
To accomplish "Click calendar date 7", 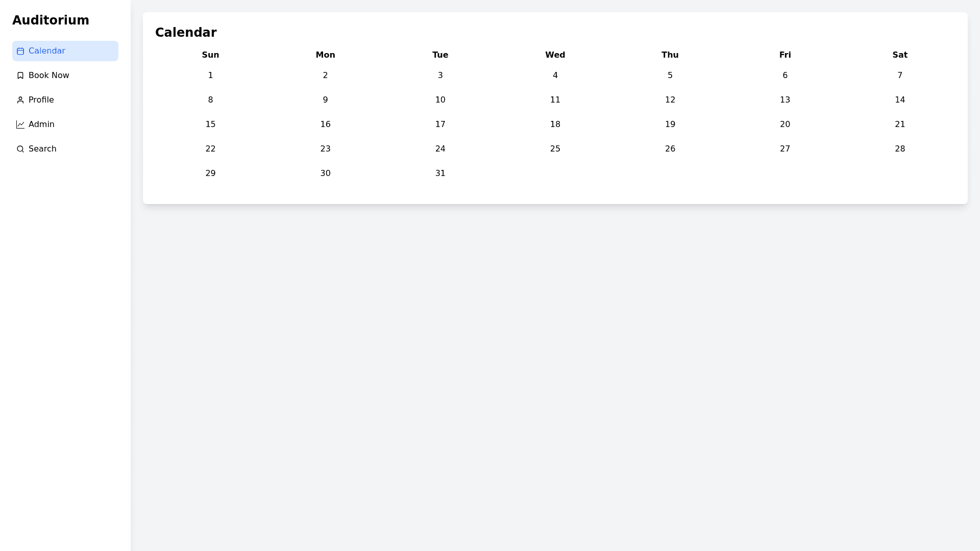I will 899,76.
